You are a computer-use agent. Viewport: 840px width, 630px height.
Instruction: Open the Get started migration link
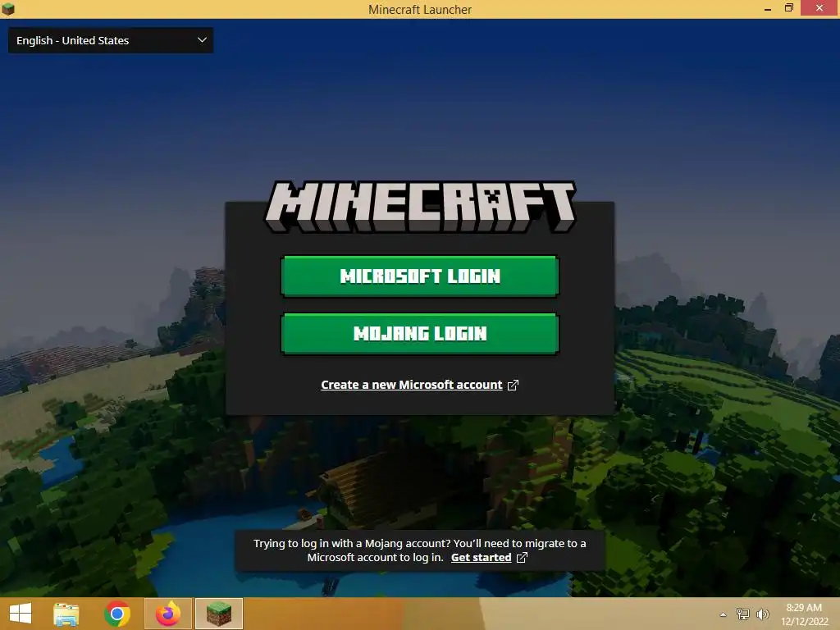pos(481,557)
